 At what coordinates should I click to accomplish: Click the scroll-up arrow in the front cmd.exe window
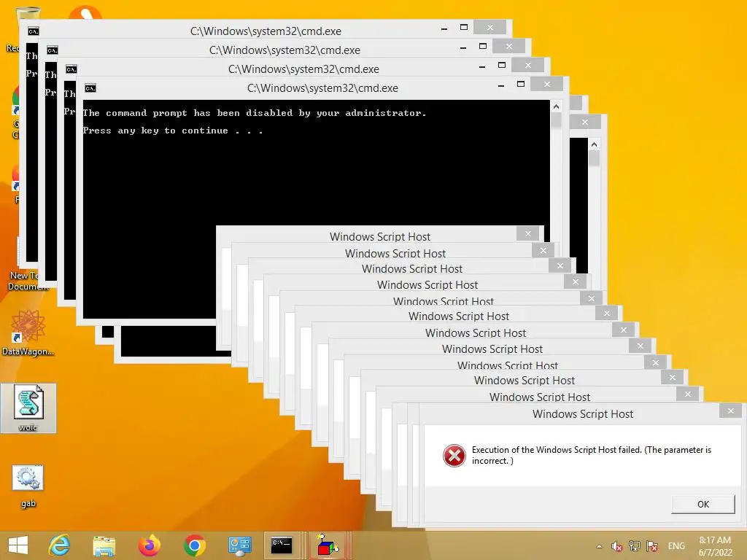coord(556,106)
